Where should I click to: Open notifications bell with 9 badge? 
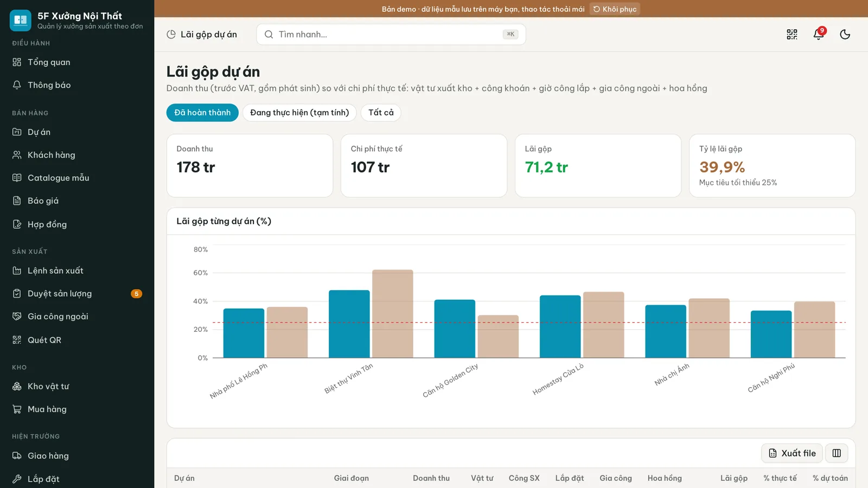pyautogui.click(x=819, y=34)
